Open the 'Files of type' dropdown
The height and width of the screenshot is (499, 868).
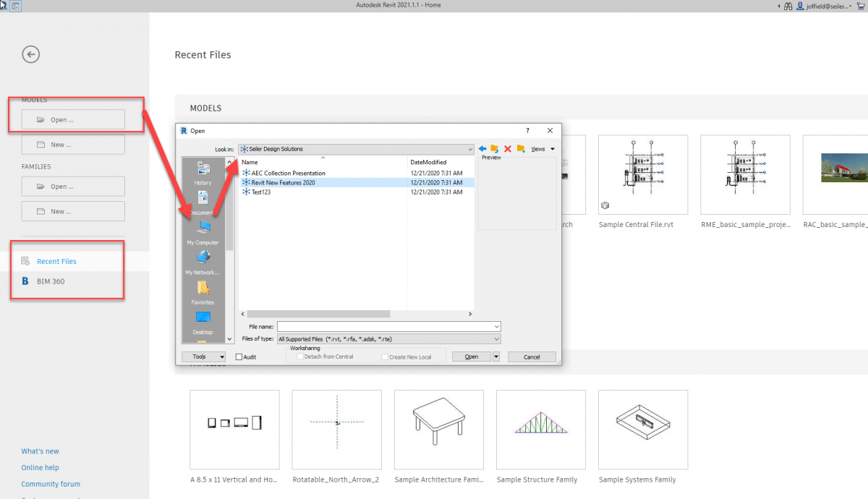pyautogui.click(x=496, y=338)
